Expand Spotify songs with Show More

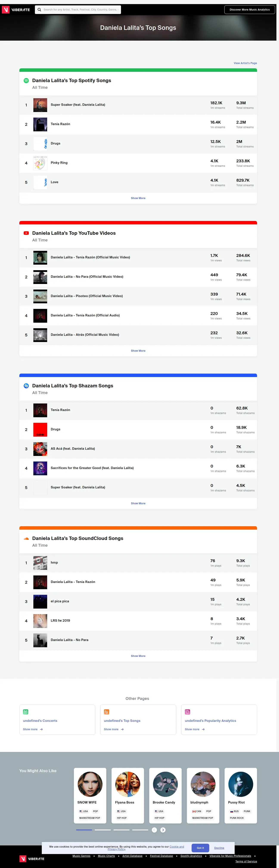point(138,198)
